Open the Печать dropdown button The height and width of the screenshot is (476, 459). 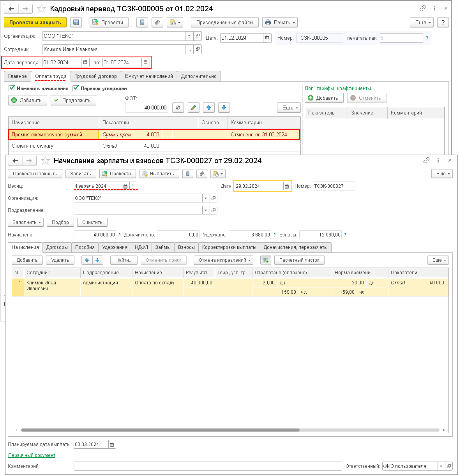(280, 23)
